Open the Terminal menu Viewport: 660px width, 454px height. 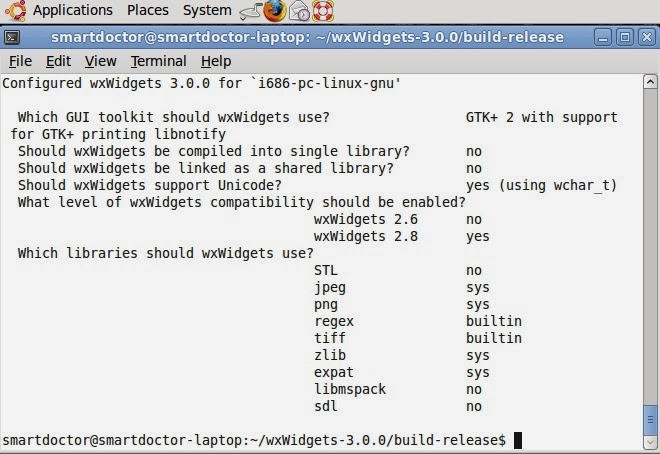[x=158, y=61]
